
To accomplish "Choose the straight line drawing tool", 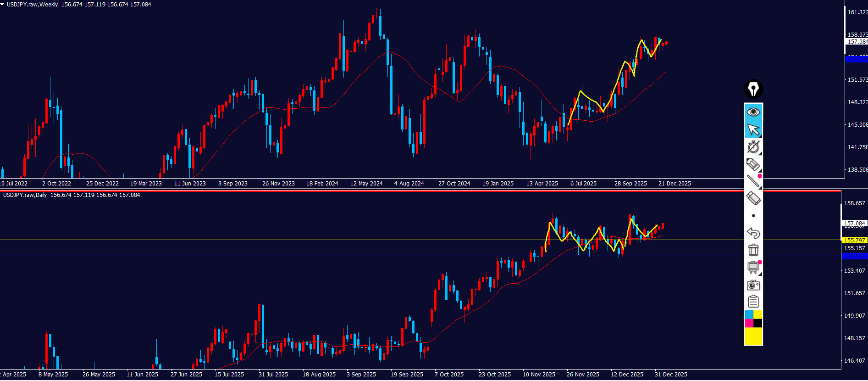I will tap(753, 181).
